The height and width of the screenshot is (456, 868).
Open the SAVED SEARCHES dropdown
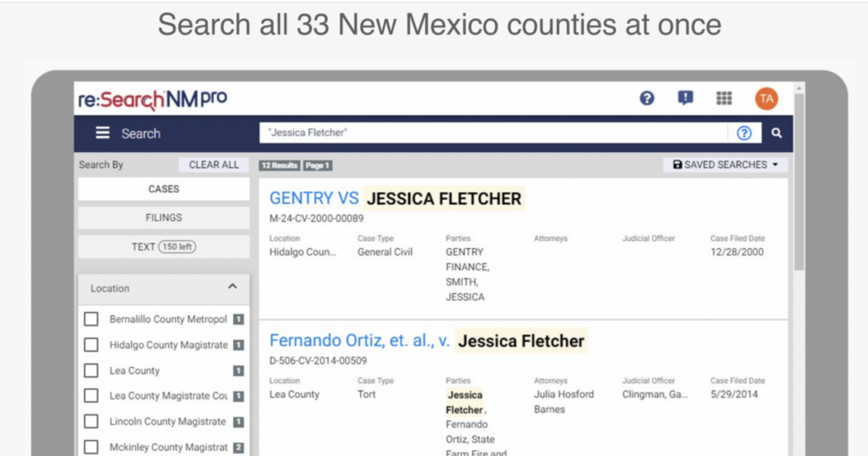coord(724,164)
